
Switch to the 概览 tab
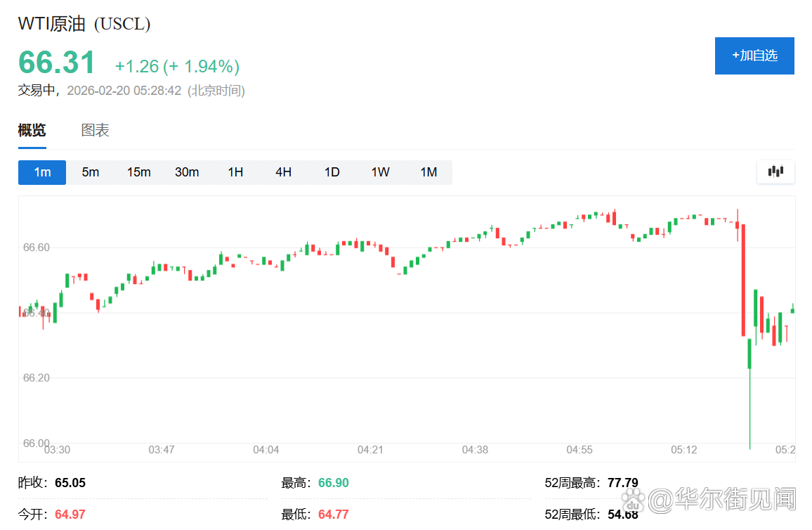(x=32, y=130)
